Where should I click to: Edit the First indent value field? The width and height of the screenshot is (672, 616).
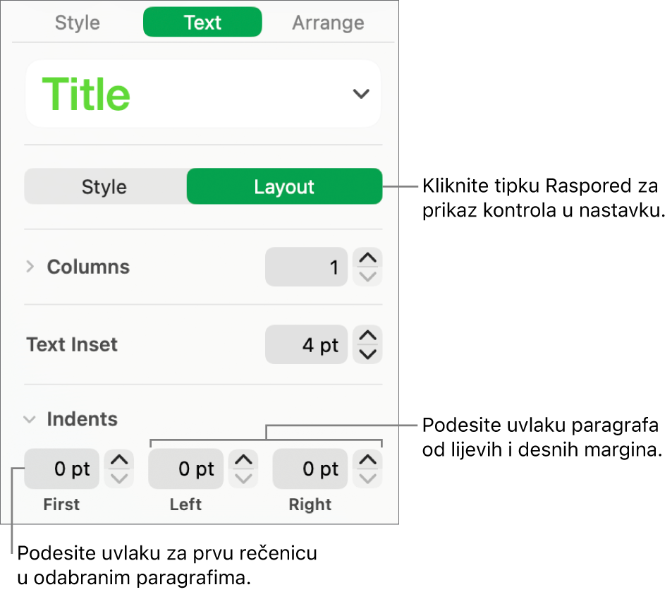61,469
